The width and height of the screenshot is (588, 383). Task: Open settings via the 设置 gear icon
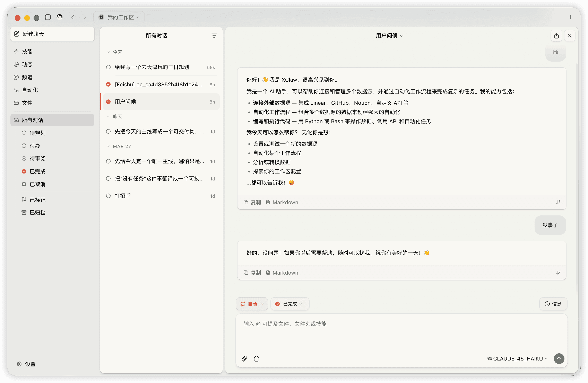tap(19, 364)
